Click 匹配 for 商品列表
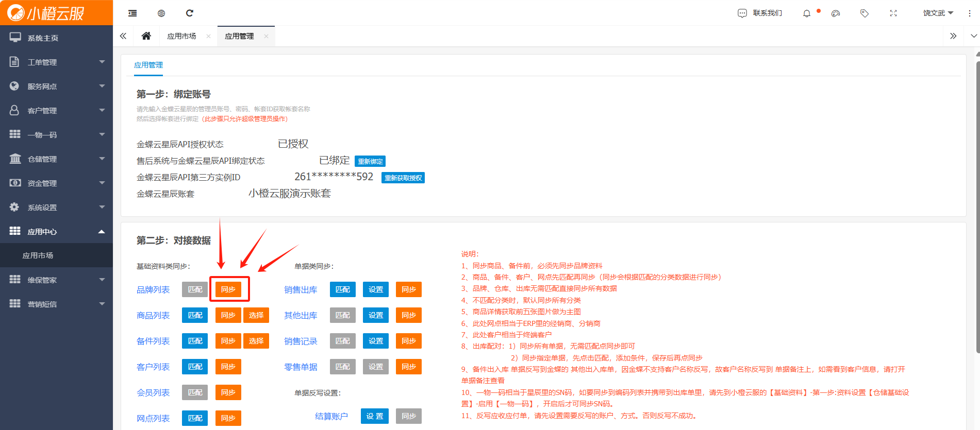Screen dimensions: 980x430 pos(195,315)
